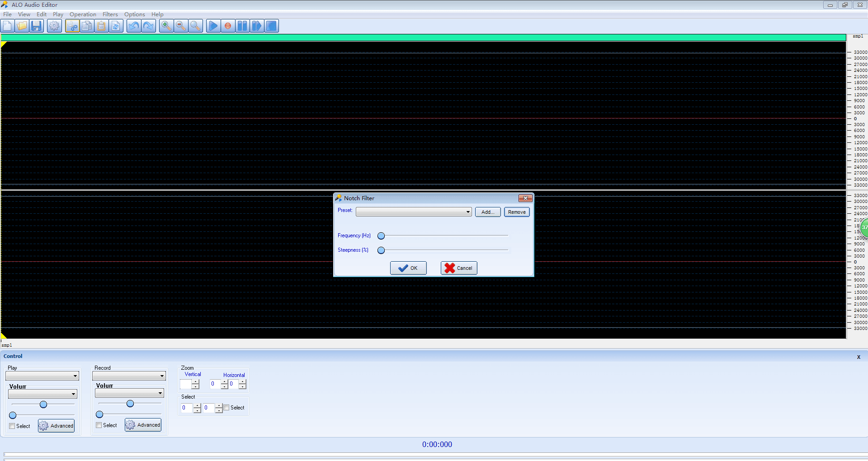Click the Zoom In magnifier icon

(x=166, y=26)
